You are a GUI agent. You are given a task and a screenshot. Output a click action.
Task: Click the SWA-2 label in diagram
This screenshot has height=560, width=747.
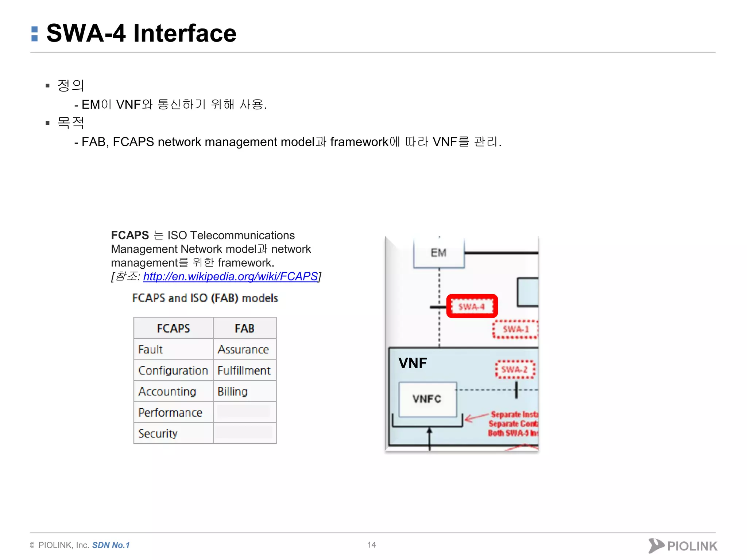tap(515, 369)
